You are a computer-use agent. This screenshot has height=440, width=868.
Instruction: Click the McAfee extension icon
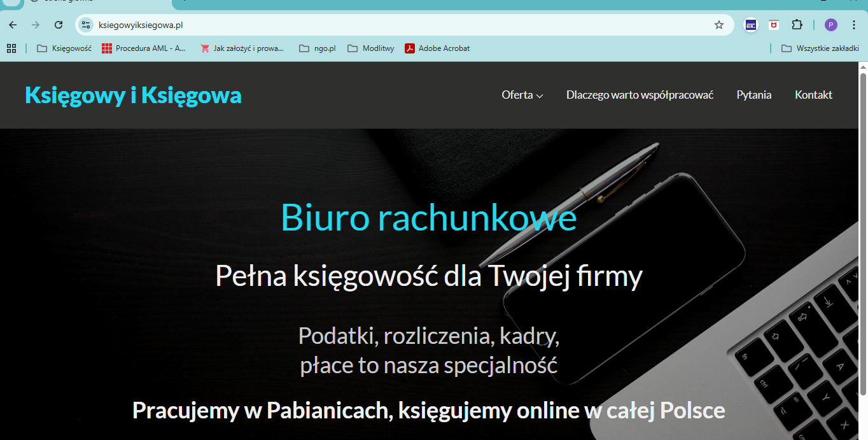(774, 25)
